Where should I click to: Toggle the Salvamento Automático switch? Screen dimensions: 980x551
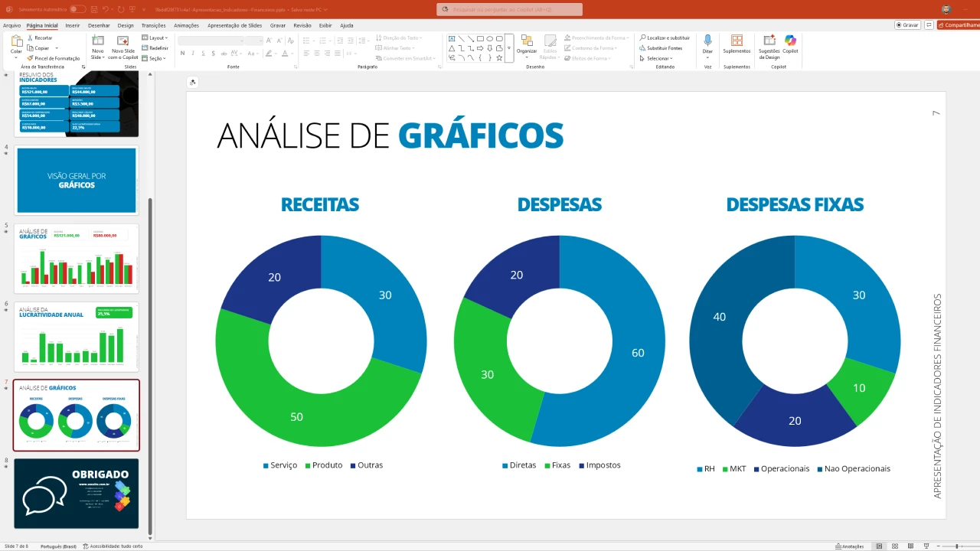coord(77,9)
